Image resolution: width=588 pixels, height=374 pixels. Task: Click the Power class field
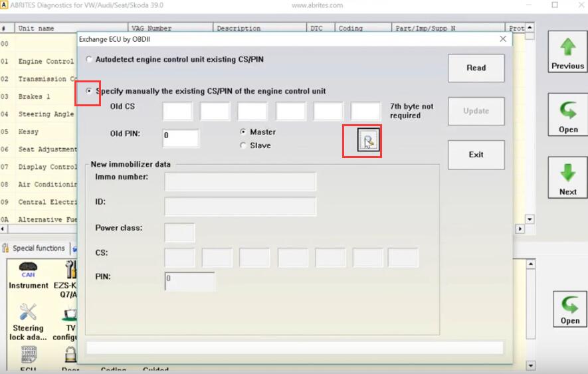[x=179, y=233]
